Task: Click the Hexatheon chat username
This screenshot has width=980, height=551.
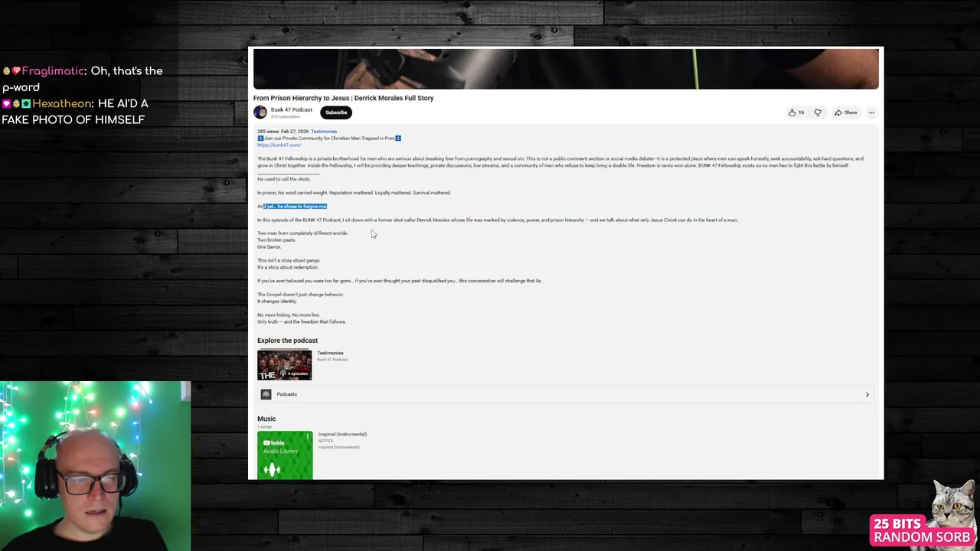Action: pyautogui.click(x=61, y=103)
